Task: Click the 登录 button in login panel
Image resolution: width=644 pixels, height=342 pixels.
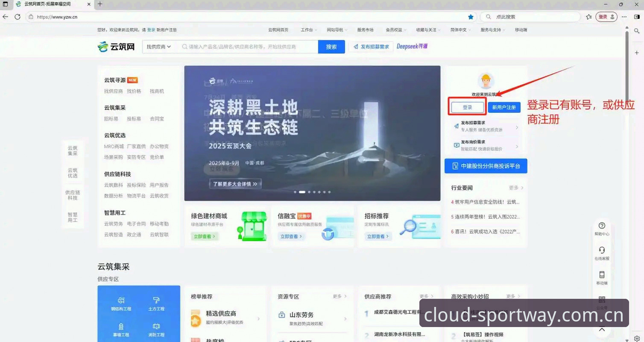Action: (468, 107)
